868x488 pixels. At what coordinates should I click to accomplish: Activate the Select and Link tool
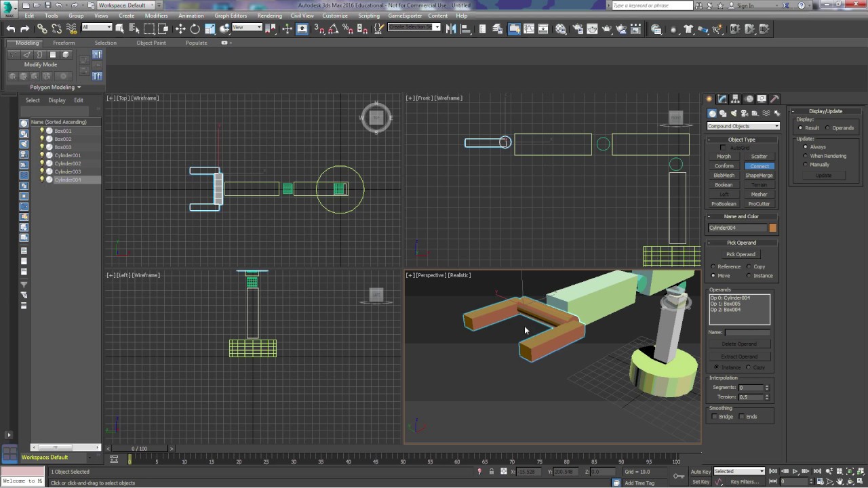42,28
